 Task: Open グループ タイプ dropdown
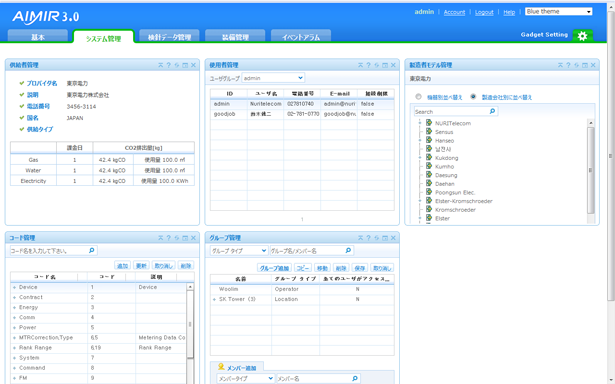pos(239,251)
